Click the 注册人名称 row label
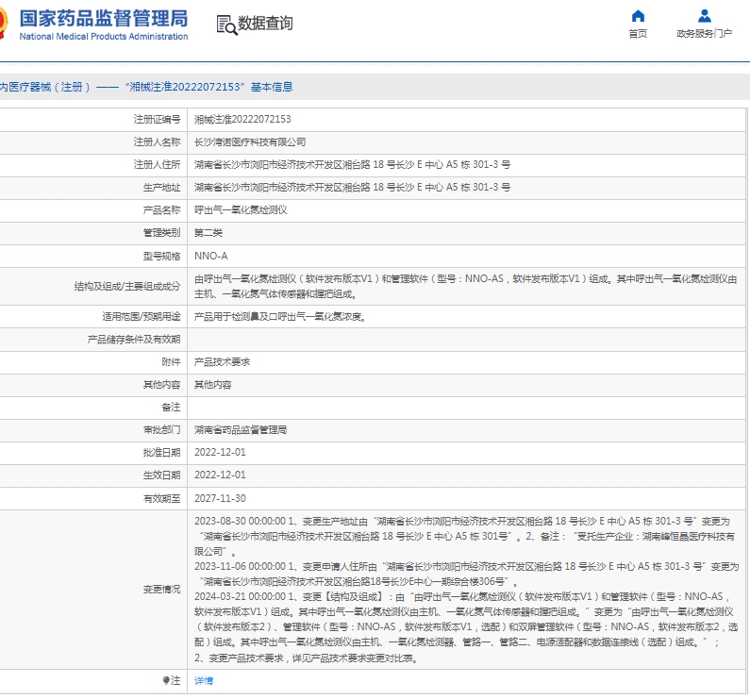750x700 pixels. coord(157,142)
